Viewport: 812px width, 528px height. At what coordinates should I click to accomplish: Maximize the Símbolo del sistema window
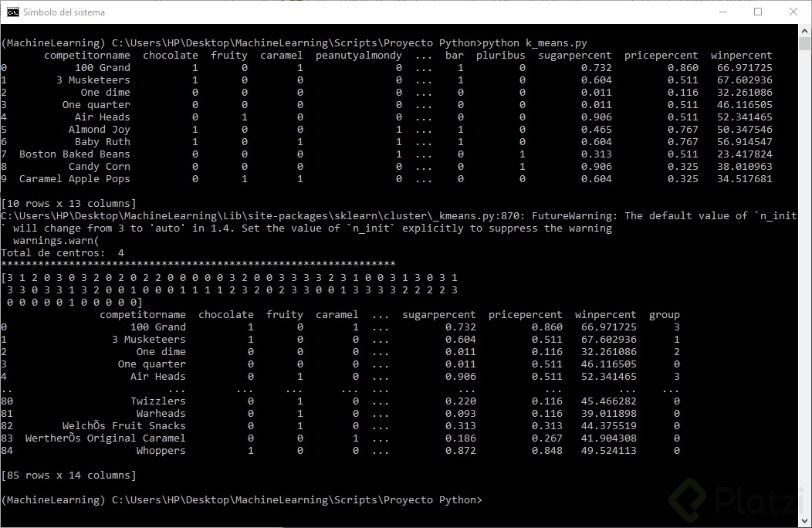758,12
